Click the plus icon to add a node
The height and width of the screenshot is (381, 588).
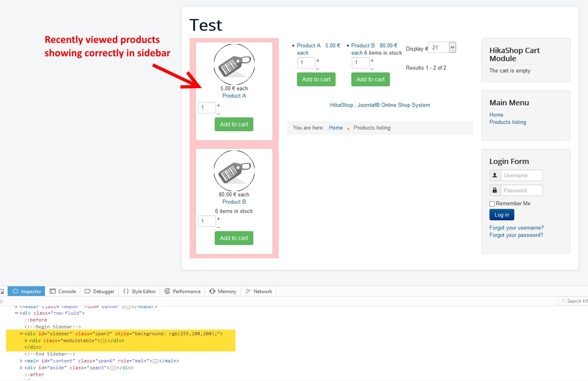[2, 301]
